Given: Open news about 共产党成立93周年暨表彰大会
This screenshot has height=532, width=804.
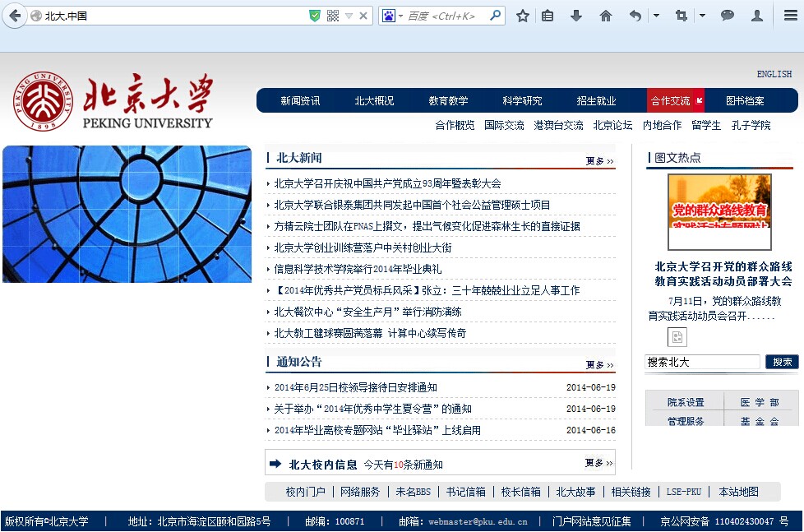Looking at the screenshot, I should [x=387, y=183].
